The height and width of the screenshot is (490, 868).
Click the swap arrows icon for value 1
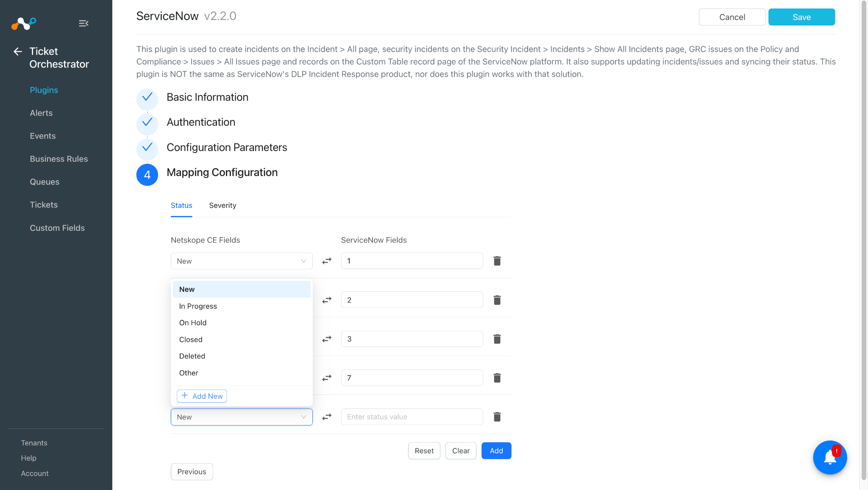tap(327, 261)
